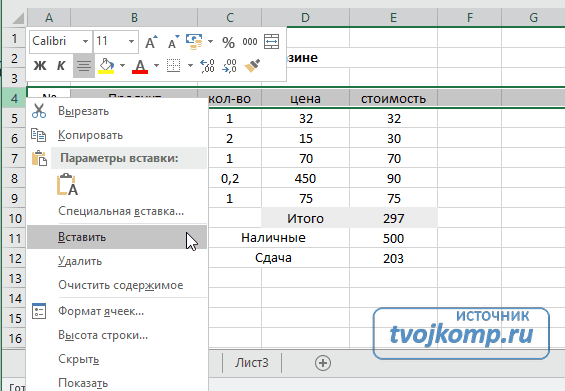Screen dimensions: 565x391
Task: Toggle center alignment button
Action: click(84, 66)
